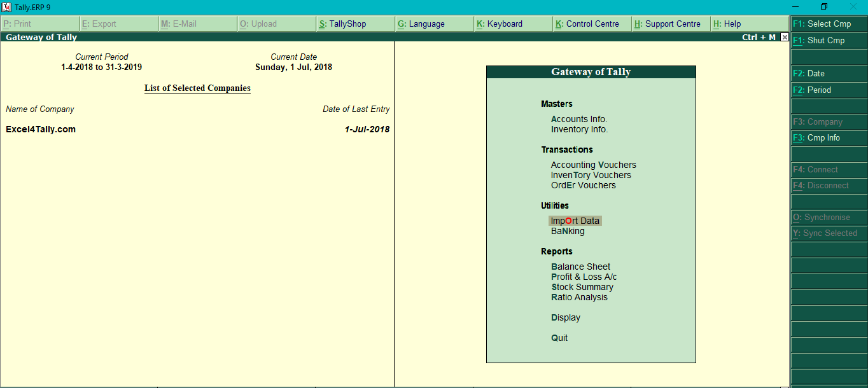
Task: Restore the Tally.ERP 9 window
Action: pos(824,7)
